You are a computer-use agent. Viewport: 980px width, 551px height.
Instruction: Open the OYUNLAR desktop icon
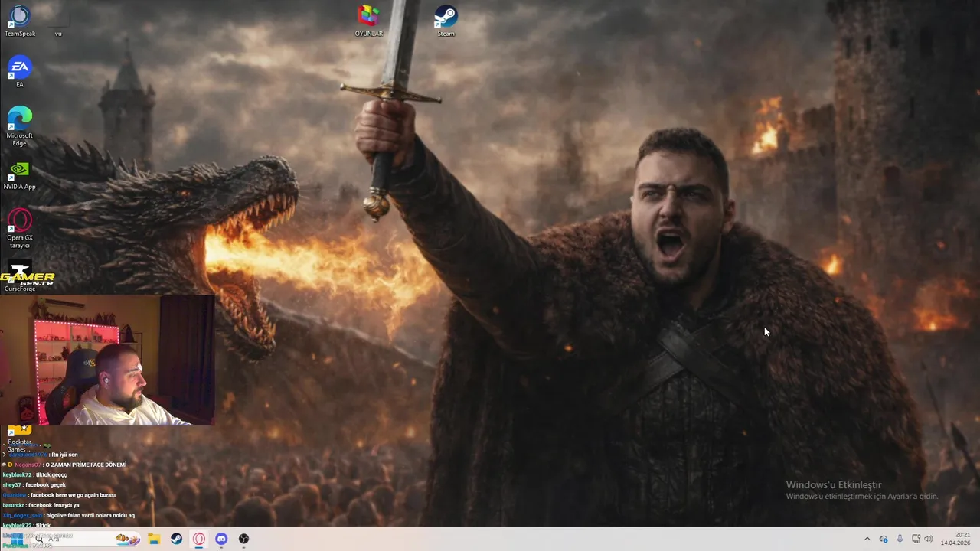click(368, 21)
